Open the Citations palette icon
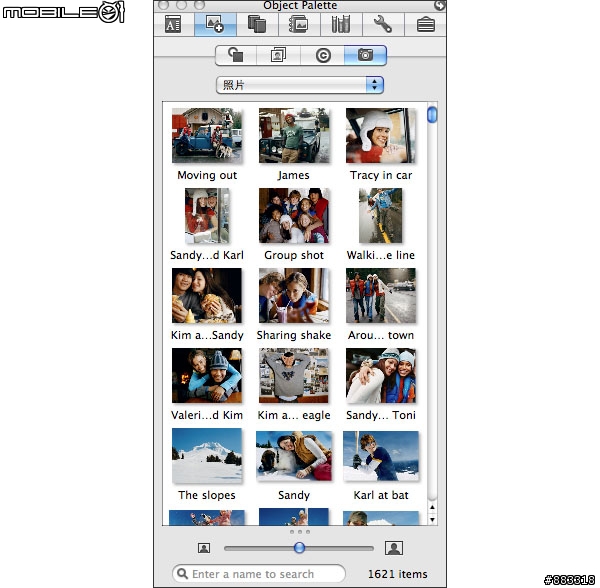Viewport: 600px width, 588px height. point(257,25)
